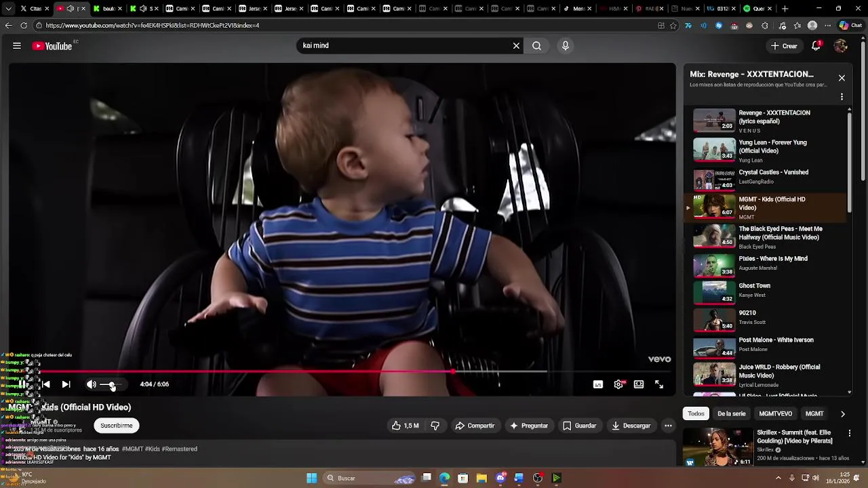Open options for the Skrillex Summit video
Image resolution: width=868 pixels, height=488 pixels.
[850, 433]
